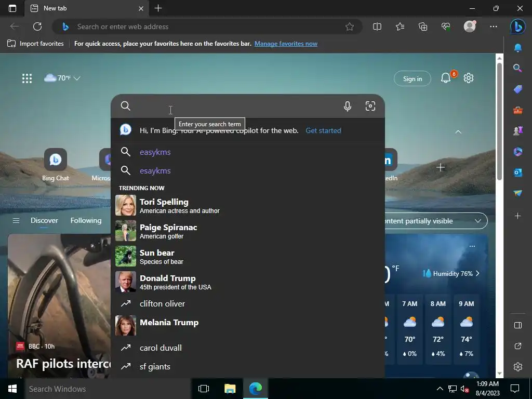The height and width of the screenshot is (399, 532).
Task: Add a quick link with plus tile
Action: tap(441, 167)
